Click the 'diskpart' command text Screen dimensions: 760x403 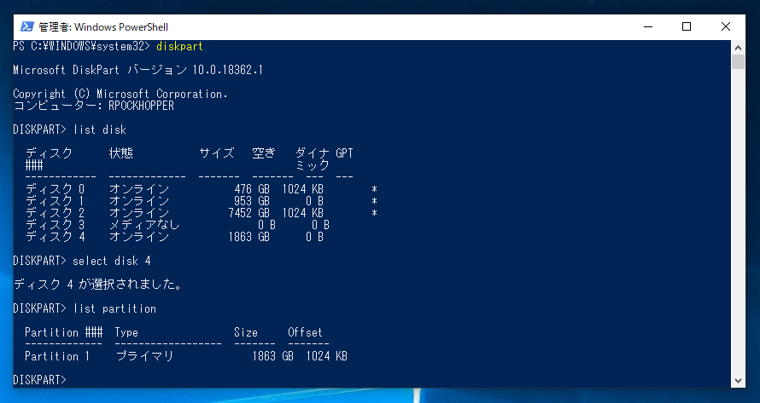180,47
